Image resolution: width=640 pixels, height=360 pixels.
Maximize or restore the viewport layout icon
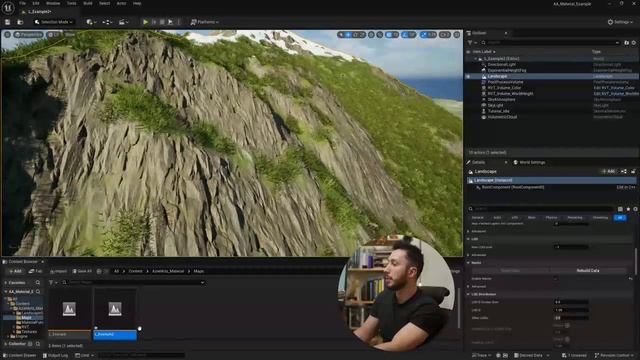click(x=457, y=35)
